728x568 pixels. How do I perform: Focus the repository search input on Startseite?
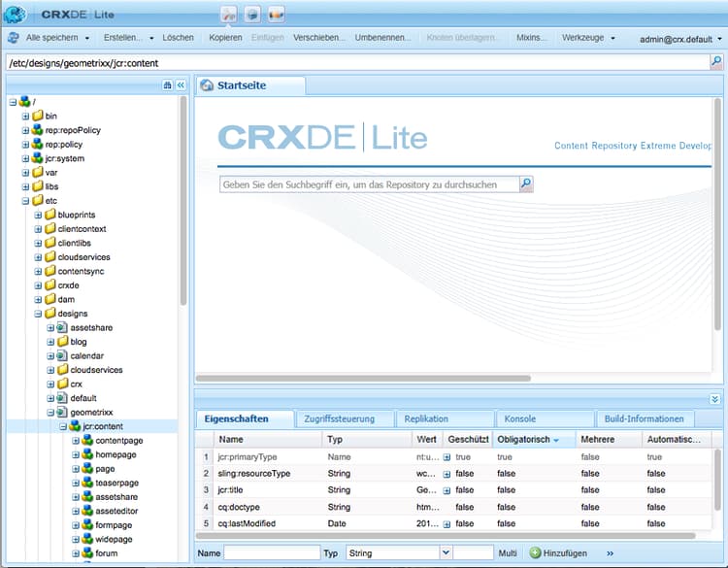(370, 184)
